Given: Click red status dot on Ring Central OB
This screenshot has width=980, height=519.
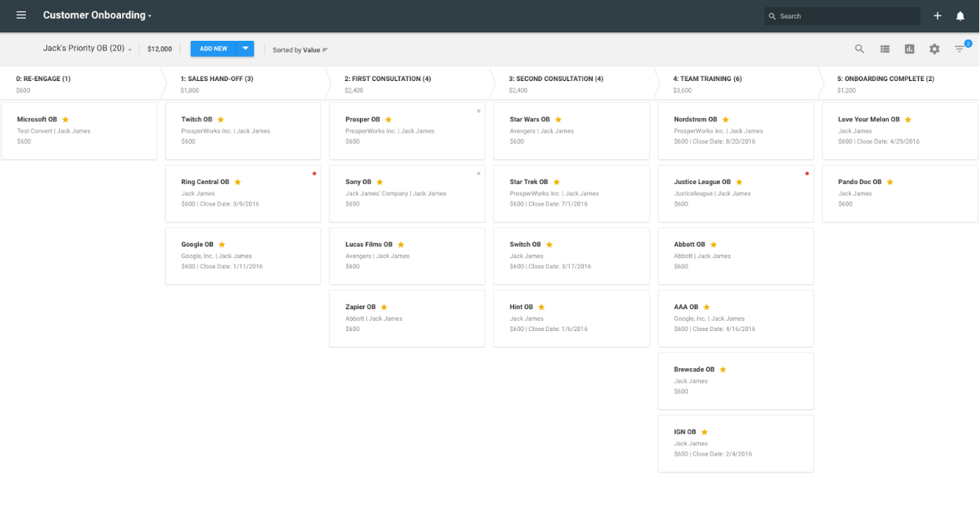Looking at the screenshot, I should tap(314, 173).
